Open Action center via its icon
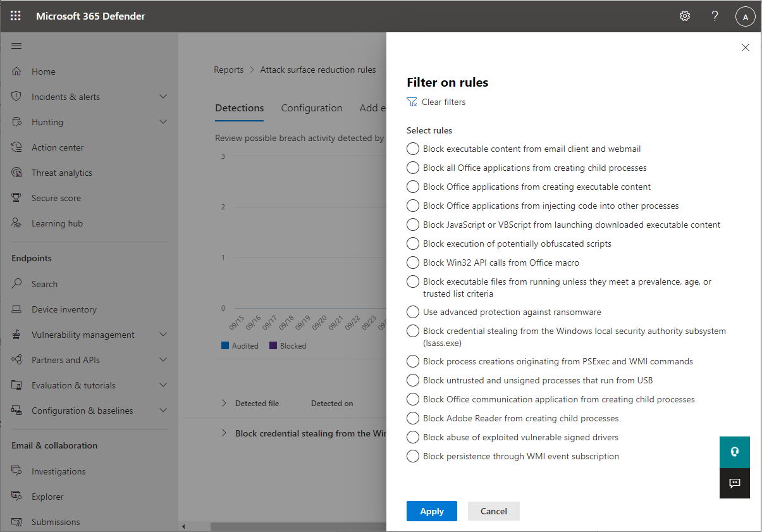762x532 pixels. click(x=17, y=147)
